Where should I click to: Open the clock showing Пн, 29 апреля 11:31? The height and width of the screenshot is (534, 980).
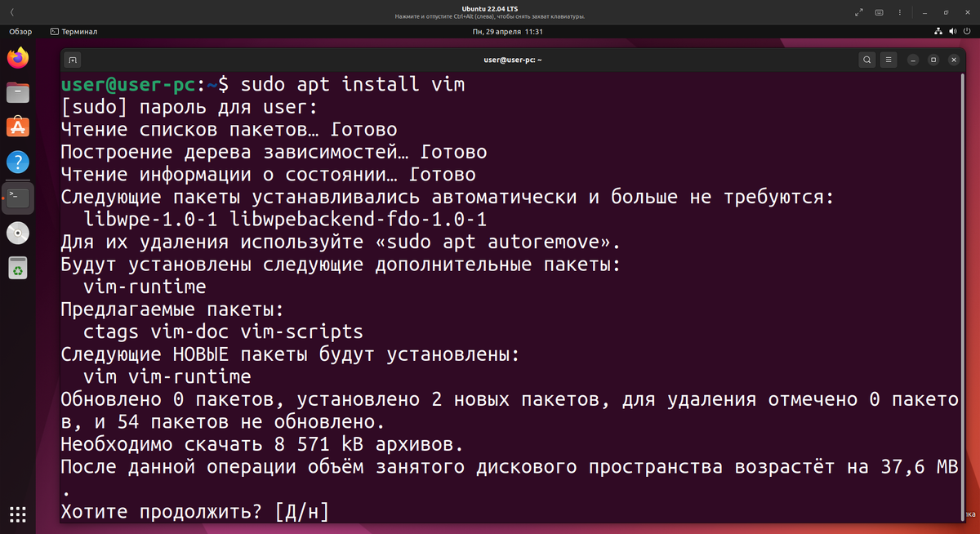(x=508, y=31)
